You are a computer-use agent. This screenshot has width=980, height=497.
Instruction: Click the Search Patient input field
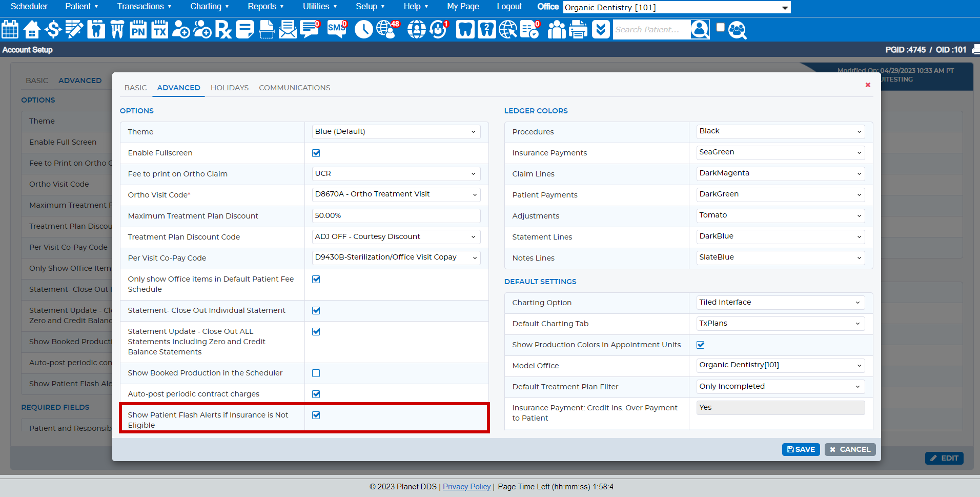(651, 30)
